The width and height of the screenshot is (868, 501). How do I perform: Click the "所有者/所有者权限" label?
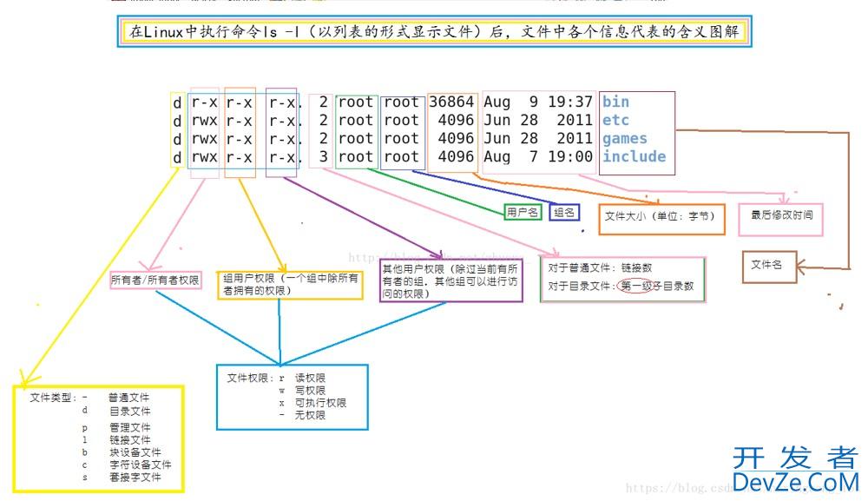tap(155, 280)
